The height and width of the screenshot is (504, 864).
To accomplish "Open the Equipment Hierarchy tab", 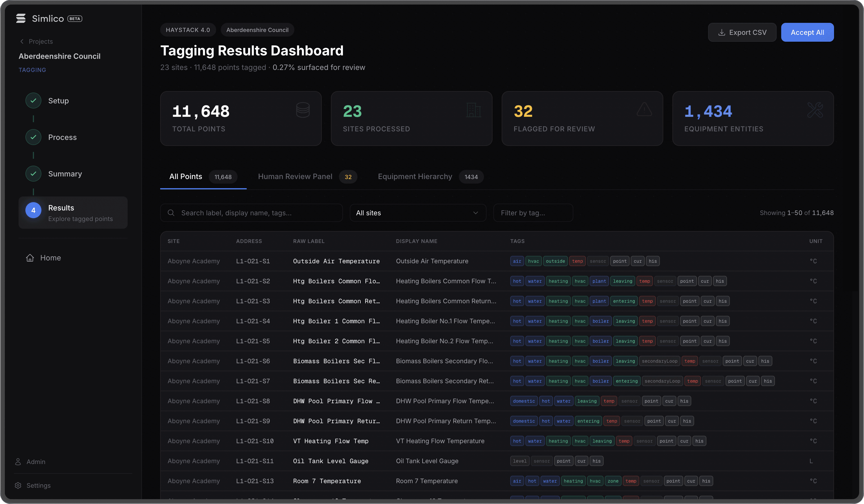I will click(x=415, y=176).
